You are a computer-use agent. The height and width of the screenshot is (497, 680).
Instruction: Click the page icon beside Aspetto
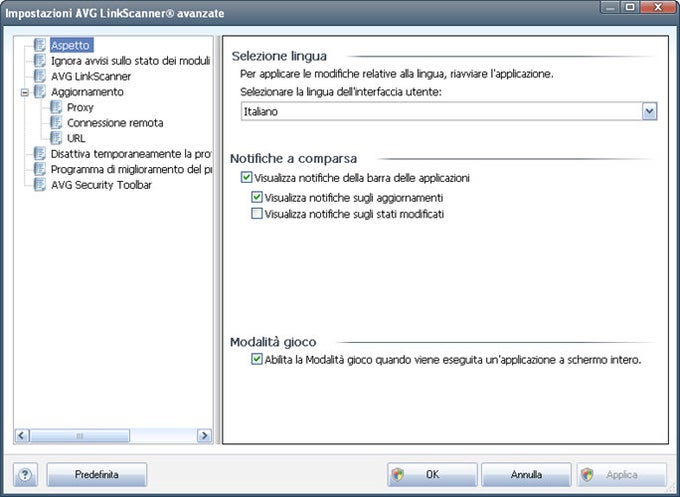[39, 45]
